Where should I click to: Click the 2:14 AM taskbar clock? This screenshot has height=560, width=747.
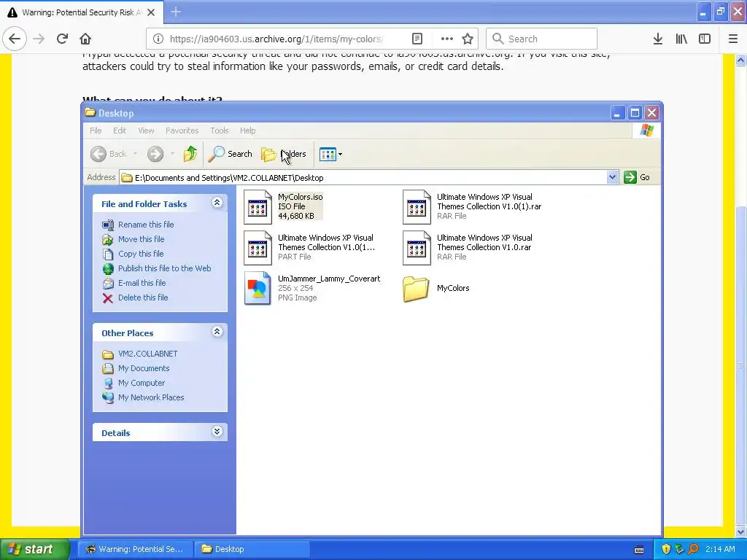pyautogui.click(x=720, y=549)
